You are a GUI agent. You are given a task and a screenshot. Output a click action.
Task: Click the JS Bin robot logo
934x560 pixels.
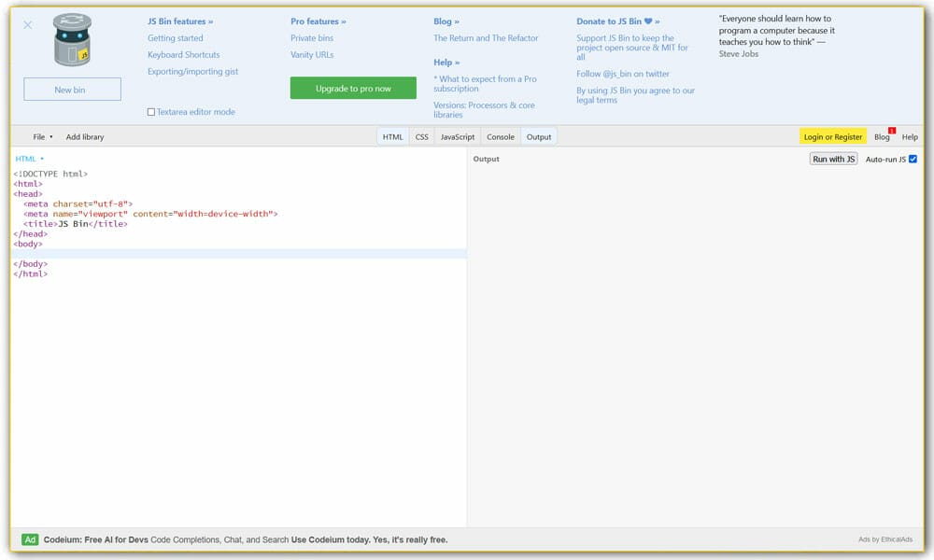73,40
